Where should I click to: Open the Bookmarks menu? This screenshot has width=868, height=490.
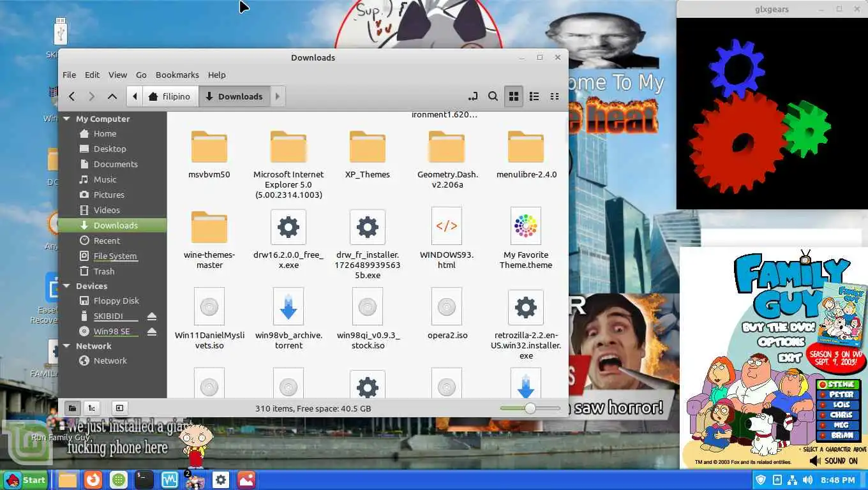pos(177,75)
